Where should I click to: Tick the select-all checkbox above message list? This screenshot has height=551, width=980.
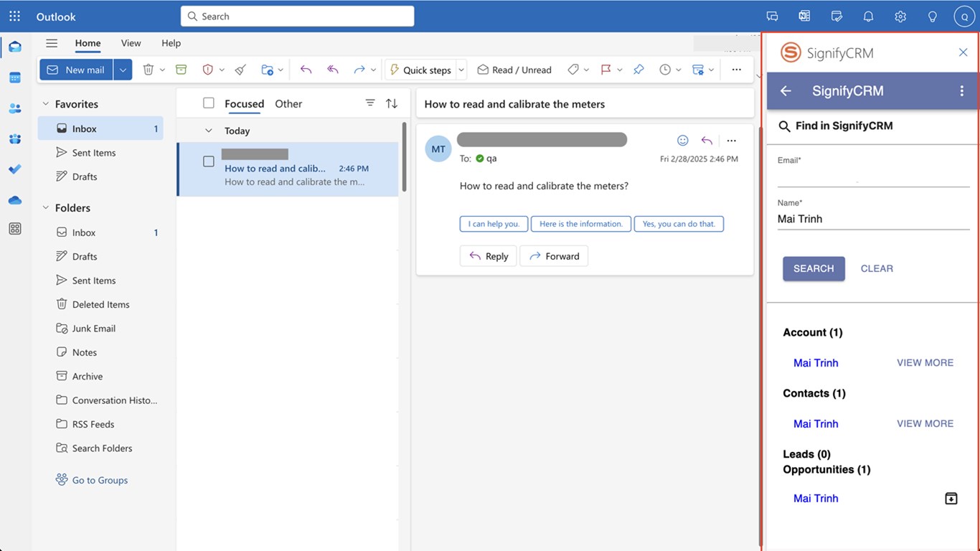point(209,103)
